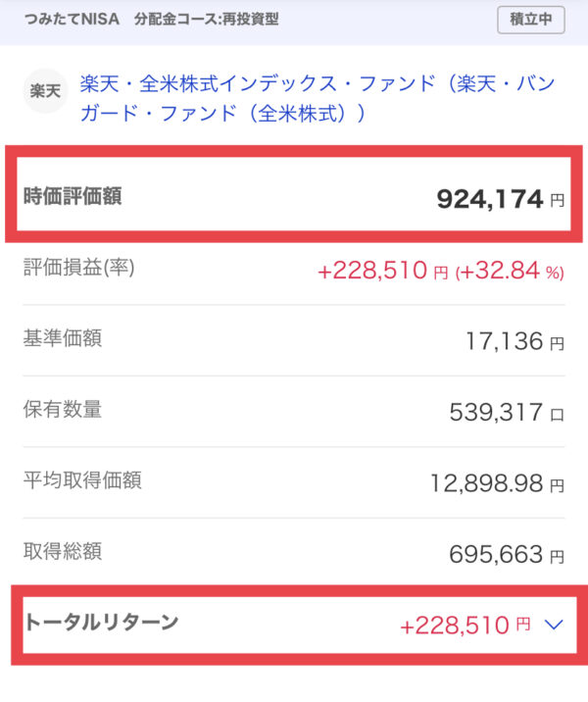Click the 取得総額 row label
The width and height of the screenshot is (588, 702).
63,551
